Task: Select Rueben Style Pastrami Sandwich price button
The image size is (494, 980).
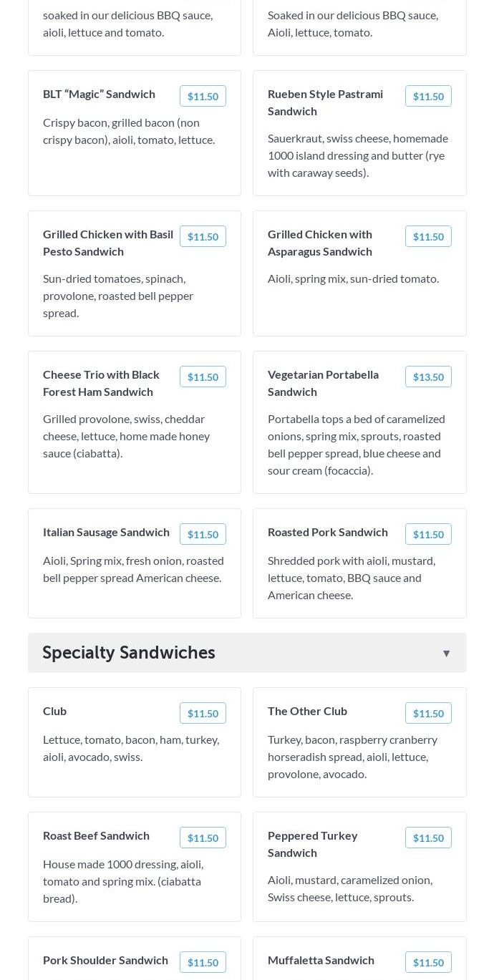Action: coord(428,96)
